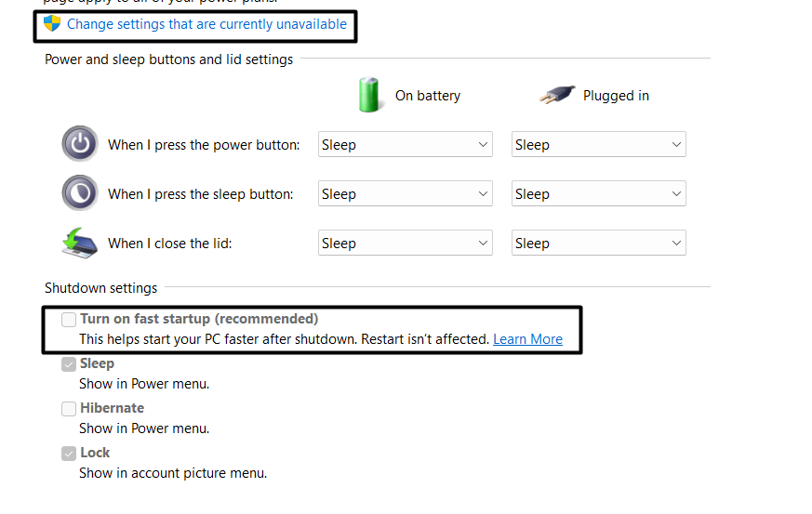The image size is (812, 514).
Task: Click the power button icon
Action: pos(80,144)
